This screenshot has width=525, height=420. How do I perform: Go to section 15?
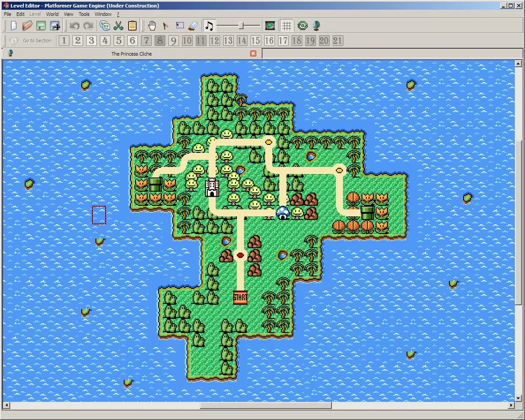click(256, 41)
